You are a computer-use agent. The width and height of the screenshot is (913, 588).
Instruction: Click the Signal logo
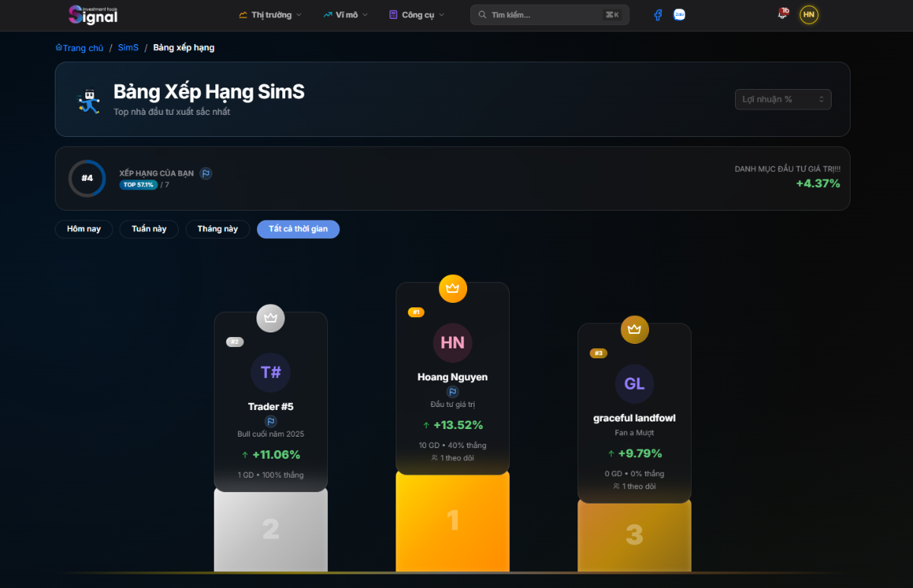click(x=93, y=14)
